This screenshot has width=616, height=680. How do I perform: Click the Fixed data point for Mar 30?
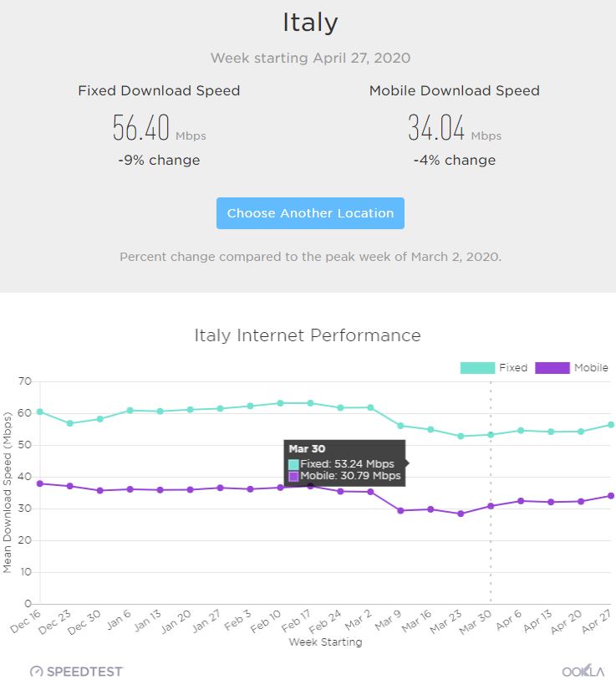pyautogui.click(x=491, y=434)
